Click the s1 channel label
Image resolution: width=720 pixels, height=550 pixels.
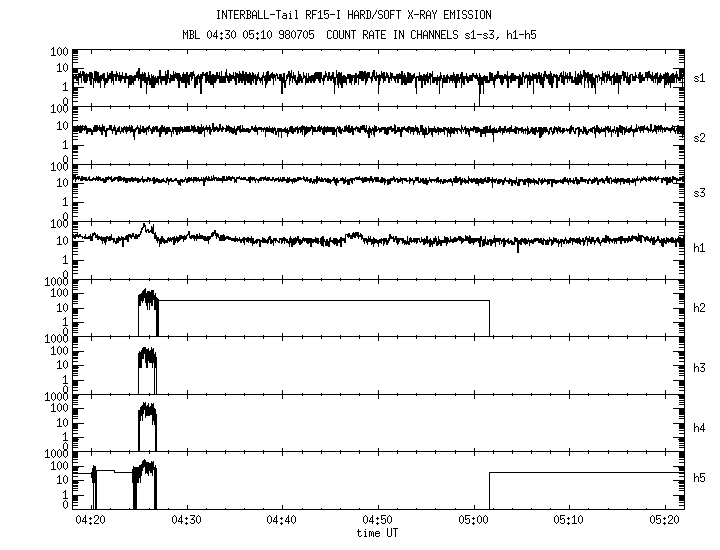[x=700, y=77]
